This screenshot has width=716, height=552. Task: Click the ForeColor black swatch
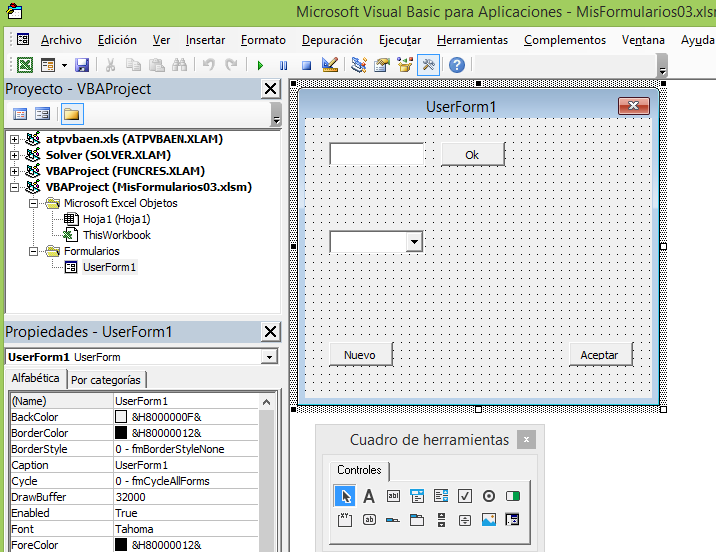[x=121, y=544]
